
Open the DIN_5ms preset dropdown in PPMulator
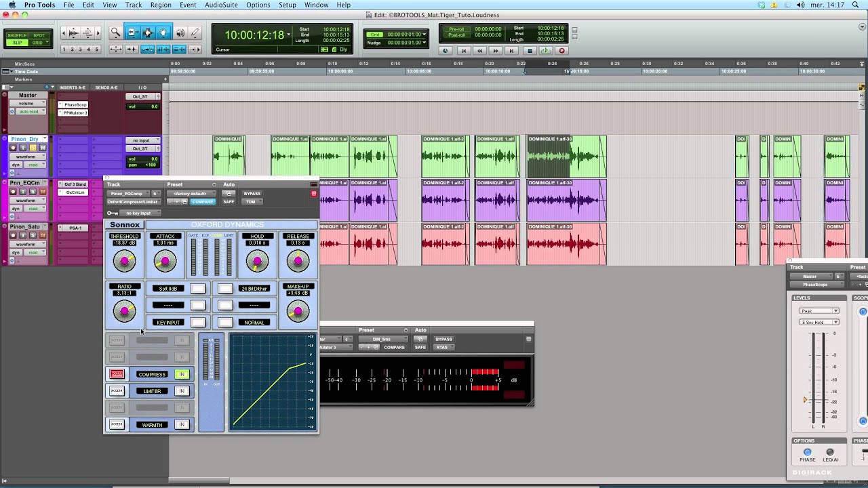point(383,339)
